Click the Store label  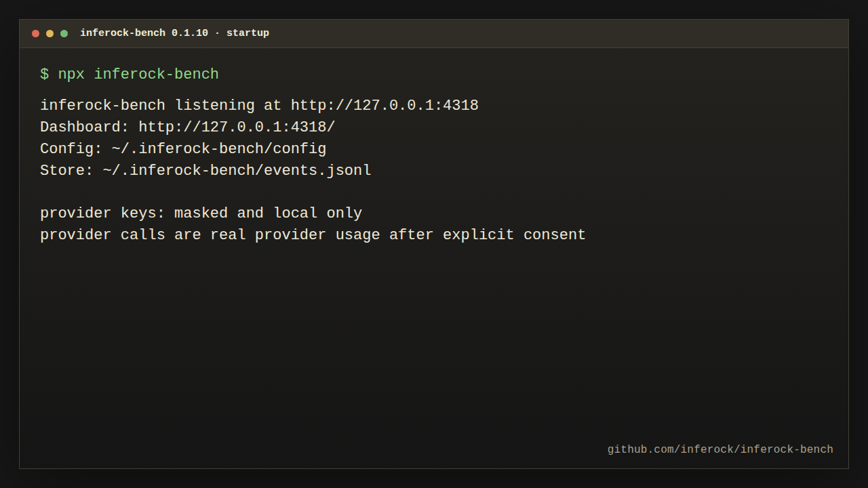[x=66, y=171]
